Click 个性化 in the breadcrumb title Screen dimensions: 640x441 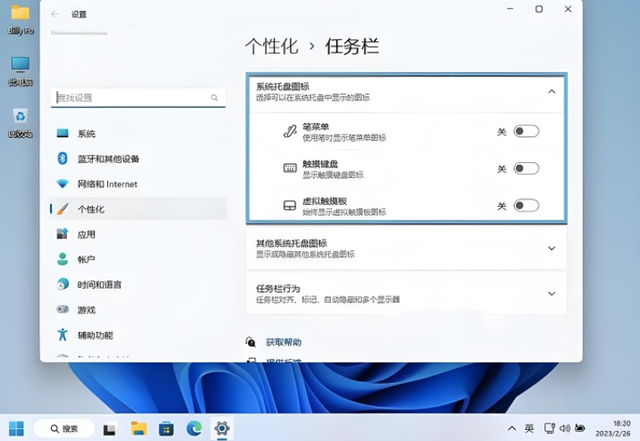click(x=272, y=46)
